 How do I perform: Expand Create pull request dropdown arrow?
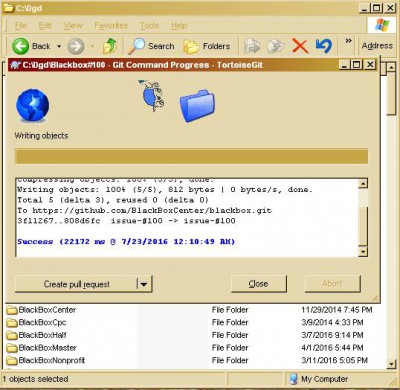(144, 284)
